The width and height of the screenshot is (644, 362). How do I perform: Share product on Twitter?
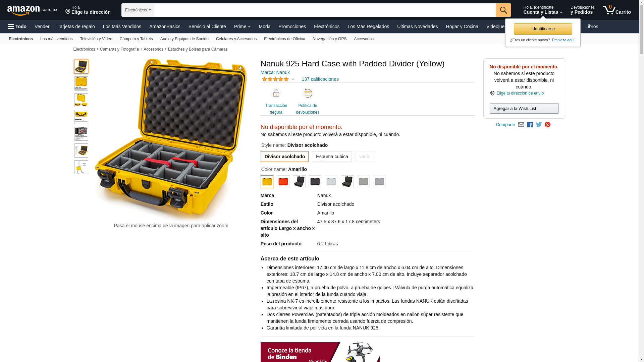539,125
